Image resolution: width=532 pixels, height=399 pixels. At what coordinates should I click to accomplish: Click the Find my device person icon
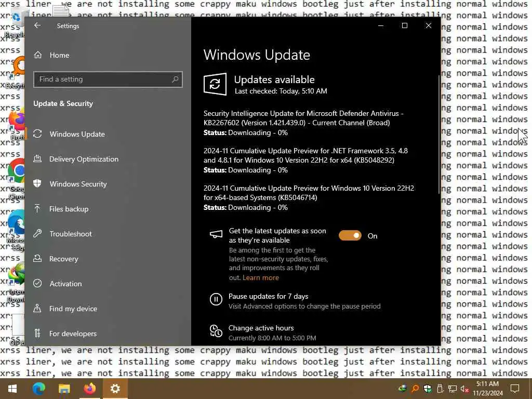point(37,308)
